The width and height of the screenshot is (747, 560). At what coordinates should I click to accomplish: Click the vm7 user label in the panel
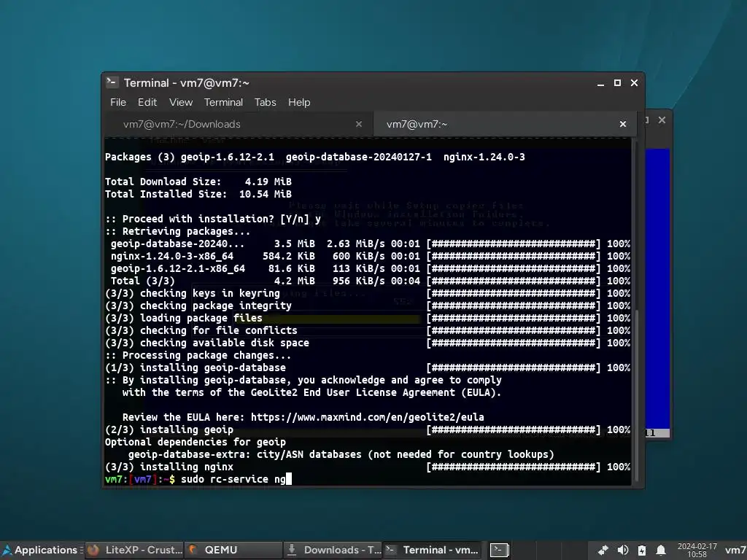[x=735, y=551]
